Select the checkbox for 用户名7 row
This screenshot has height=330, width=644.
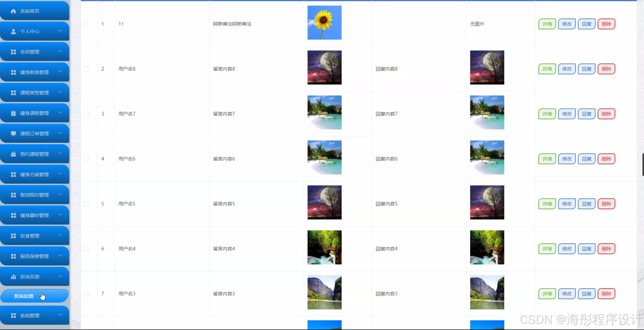point(87,114)
